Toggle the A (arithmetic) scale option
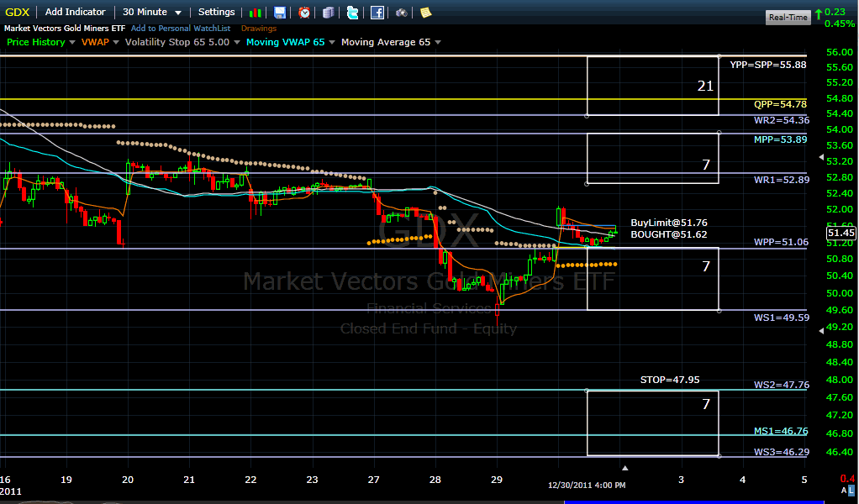The width and height of the screenshot is (859, 504). tap(845, 490)
